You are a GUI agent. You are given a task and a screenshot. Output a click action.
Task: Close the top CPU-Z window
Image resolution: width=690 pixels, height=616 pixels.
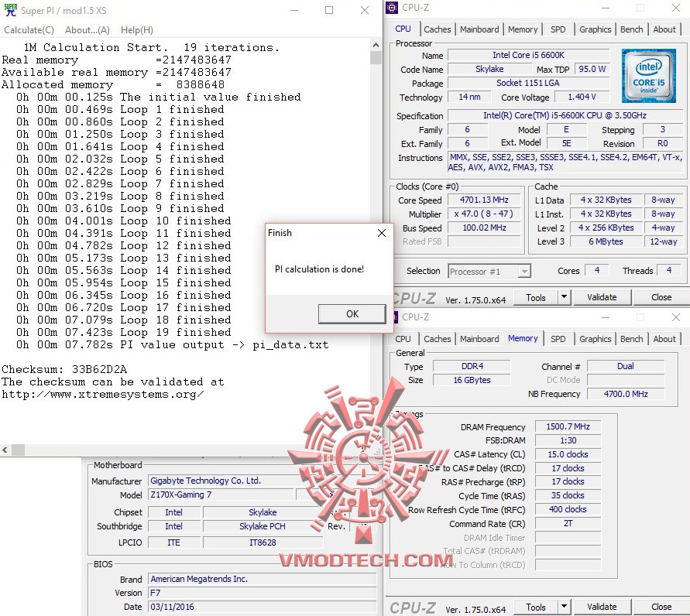pyautogui.click(x=676, y=8)
